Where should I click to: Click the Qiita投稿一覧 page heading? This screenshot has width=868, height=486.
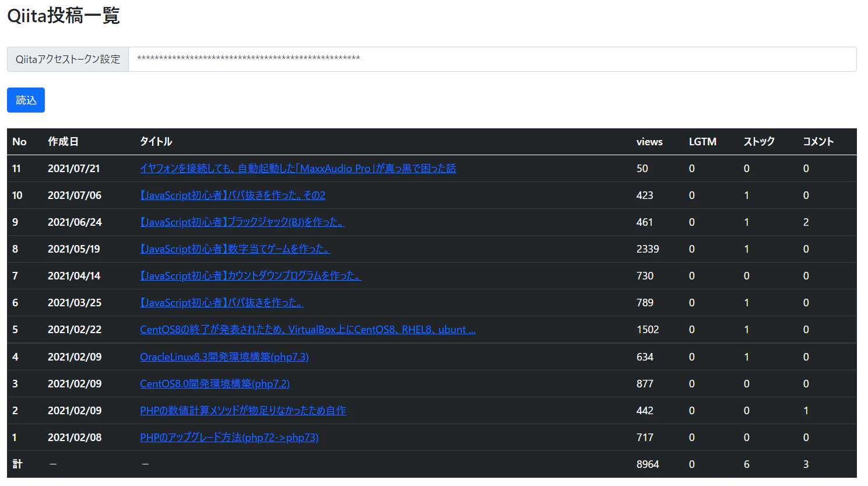(64, 15)
